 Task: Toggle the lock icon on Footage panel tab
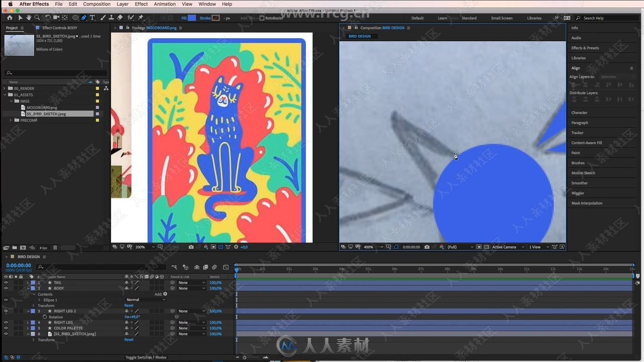pyautogui.click(x=128, y=28)
